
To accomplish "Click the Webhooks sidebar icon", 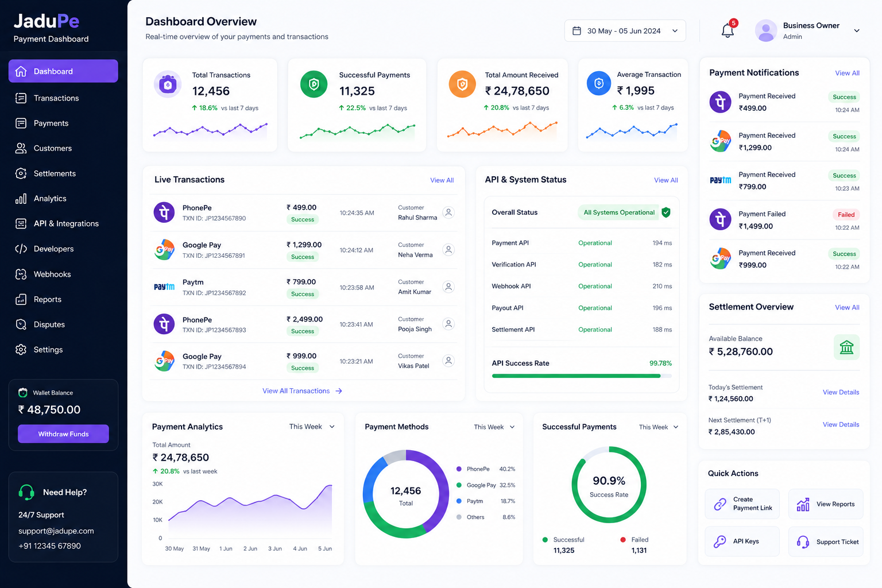I will pos(21,274).
